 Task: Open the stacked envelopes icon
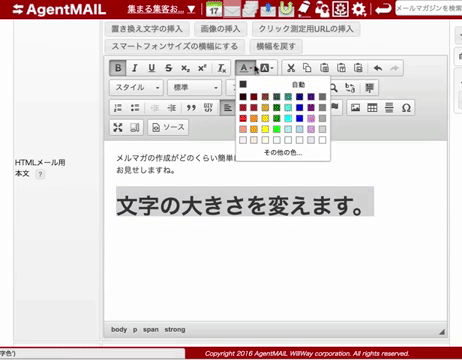tap(250, 9)
